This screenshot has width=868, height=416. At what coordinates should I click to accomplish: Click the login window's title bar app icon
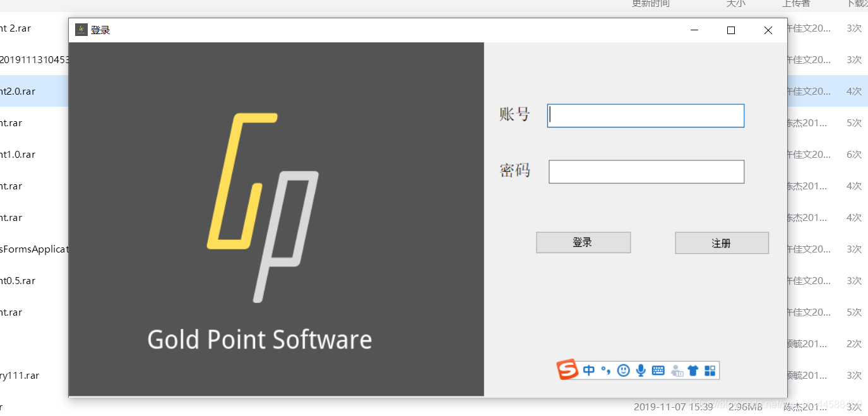click(x=81, y=30)
